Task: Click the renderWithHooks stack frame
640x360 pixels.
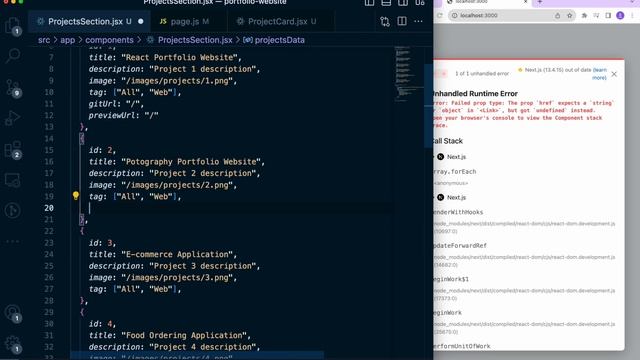Action: pos(458,212)
